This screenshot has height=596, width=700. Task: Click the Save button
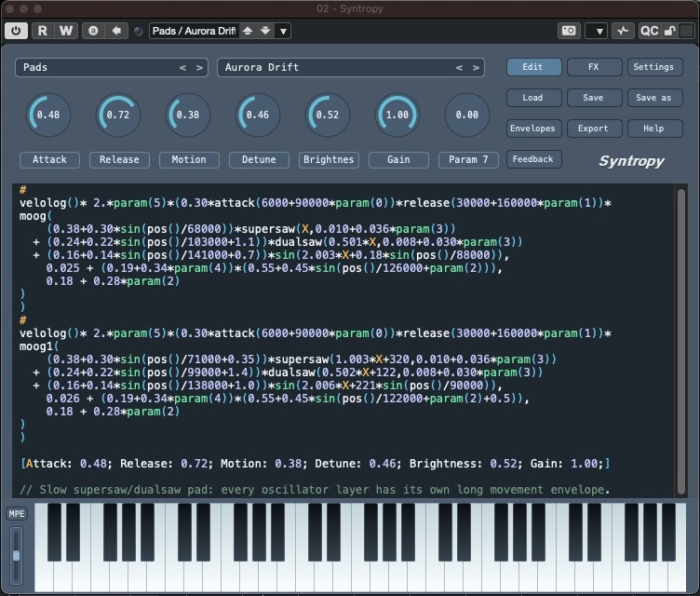point(594,98)
